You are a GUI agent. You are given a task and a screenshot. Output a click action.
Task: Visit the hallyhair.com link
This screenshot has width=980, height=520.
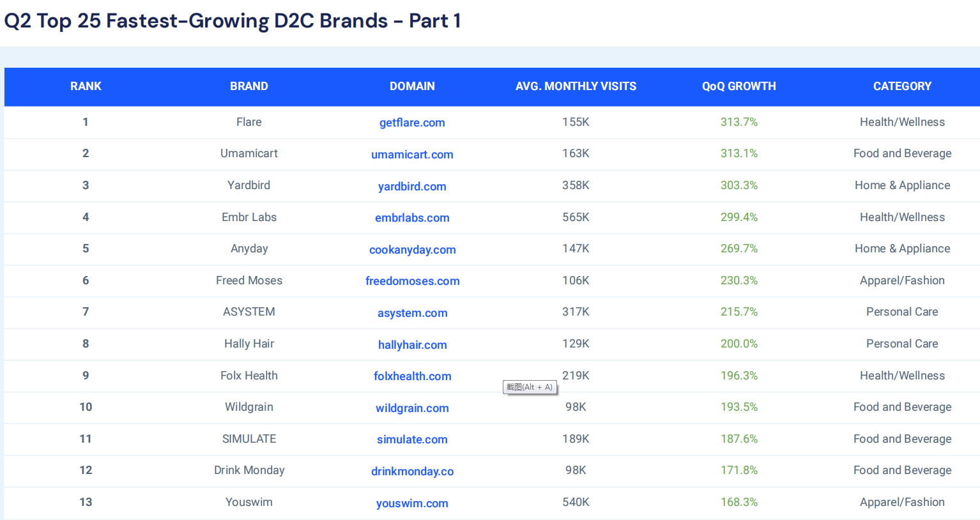click(x=412, y=345)
